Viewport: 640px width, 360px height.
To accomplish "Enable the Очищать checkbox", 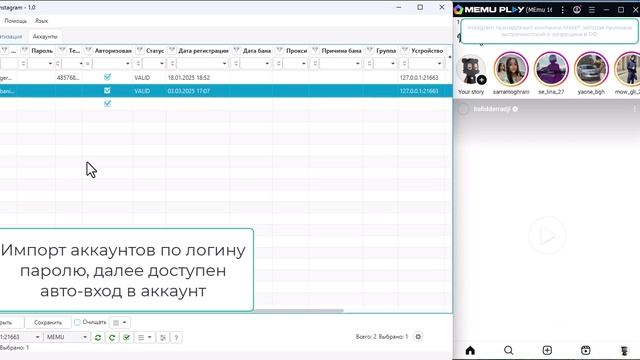I will click(x=77, y=322).
